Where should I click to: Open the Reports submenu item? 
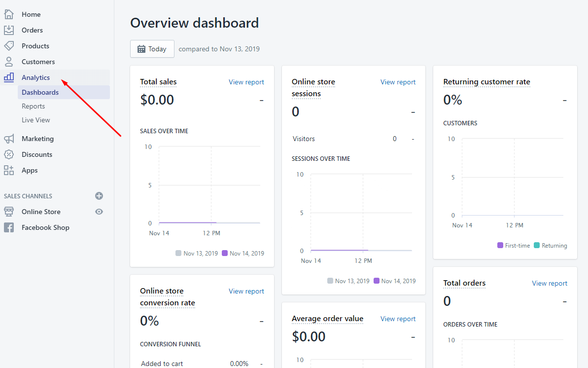33,106
